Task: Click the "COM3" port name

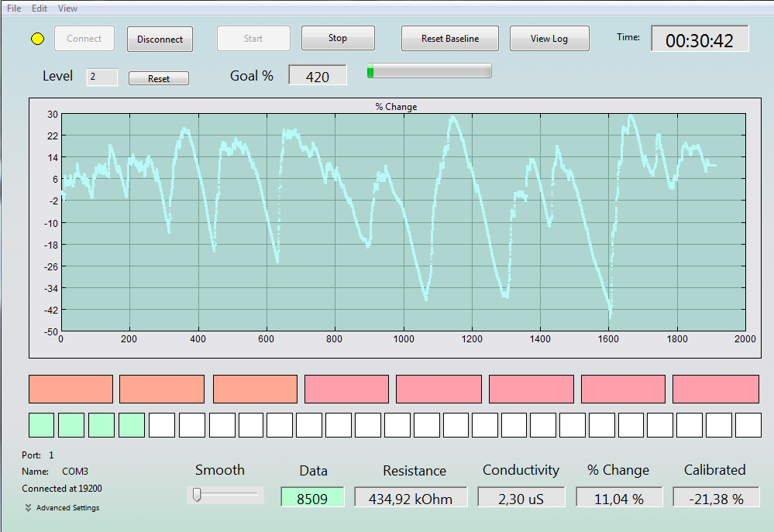Action: click(x=75, y=472)
